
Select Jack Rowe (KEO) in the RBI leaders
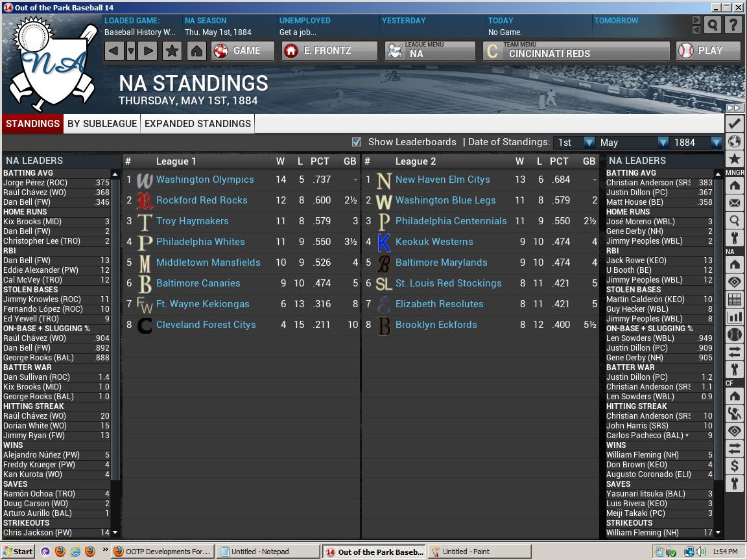(x=636, y=261)
